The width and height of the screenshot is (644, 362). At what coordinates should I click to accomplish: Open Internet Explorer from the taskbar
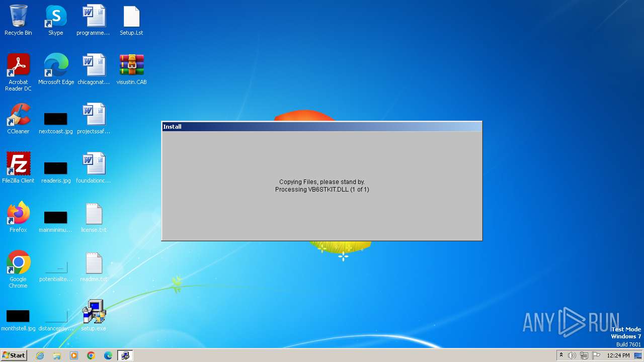pyautogui.click(x=40, y=355)
